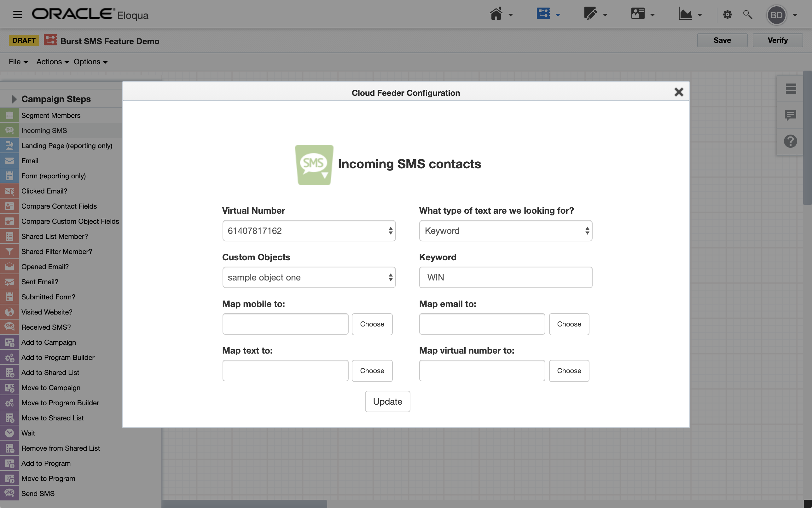Image resolution: width=812 pixels, height=508 pixels.
Task: Click the Update button
Action: [387, 401]
